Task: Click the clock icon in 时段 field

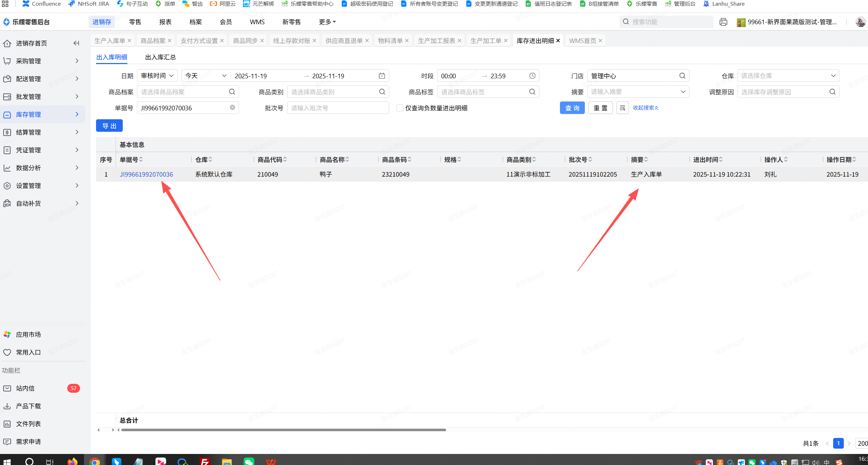Action: pyautogui.click(x=532, y=76)
